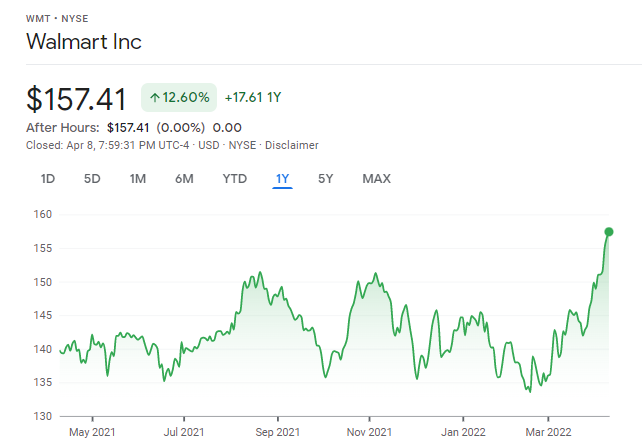Click the $157.41 main price
The width and height of the screenshot is (642, 444).
point(76,99)
